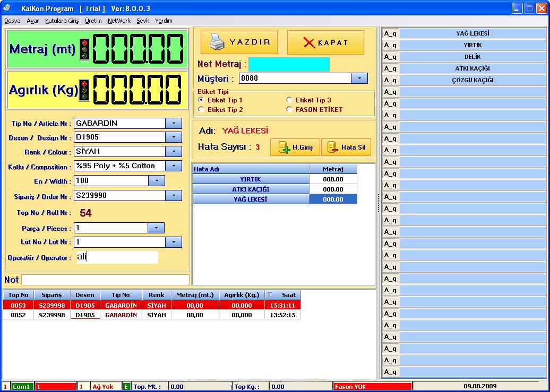Open the Ayar menu

point(32,21)
